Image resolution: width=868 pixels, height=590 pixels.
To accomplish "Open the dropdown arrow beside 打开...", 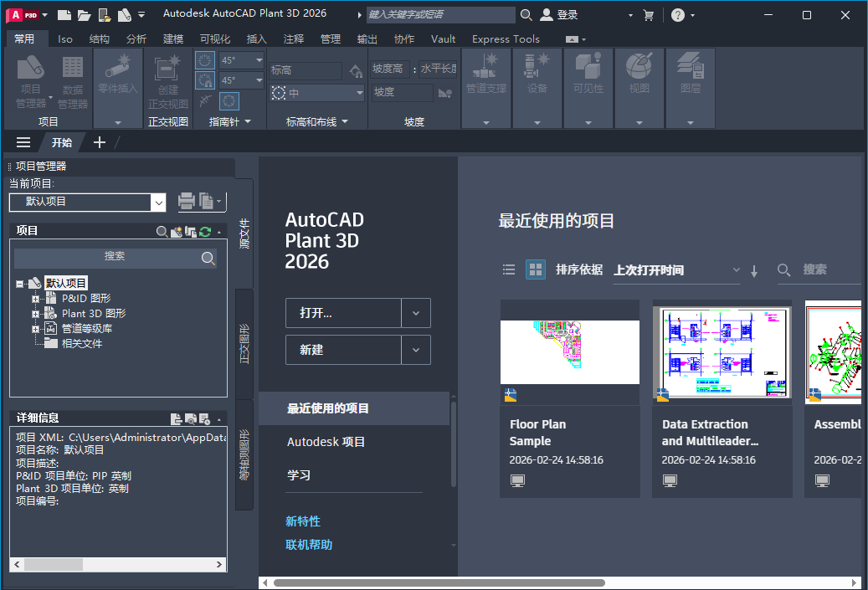I will [x=416, y=313].
